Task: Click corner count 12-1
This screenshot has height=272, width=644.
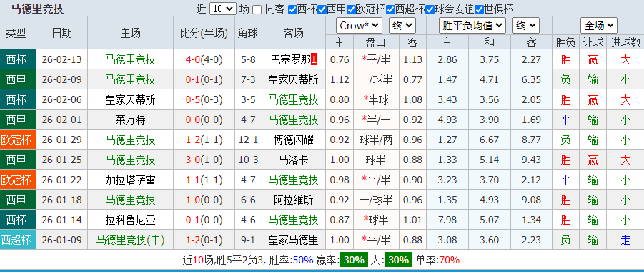Action: click(x=247, y=140)
